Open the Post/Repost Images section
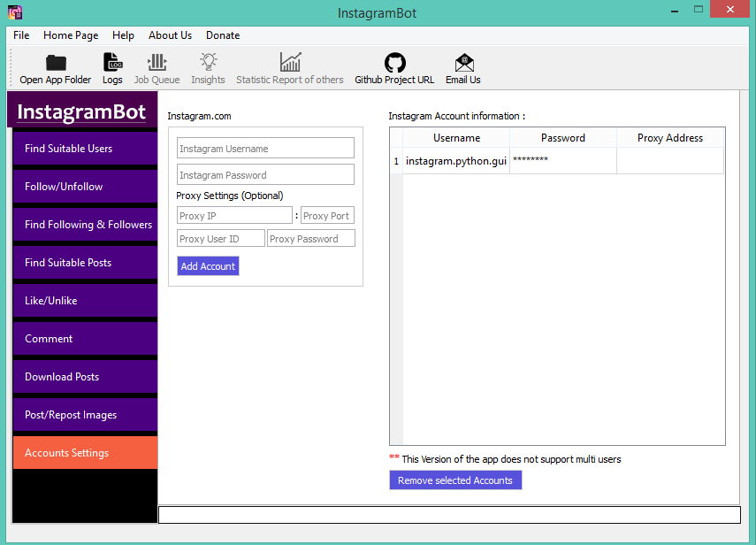This screenshot has width=756, height=545. pos(85,415)
